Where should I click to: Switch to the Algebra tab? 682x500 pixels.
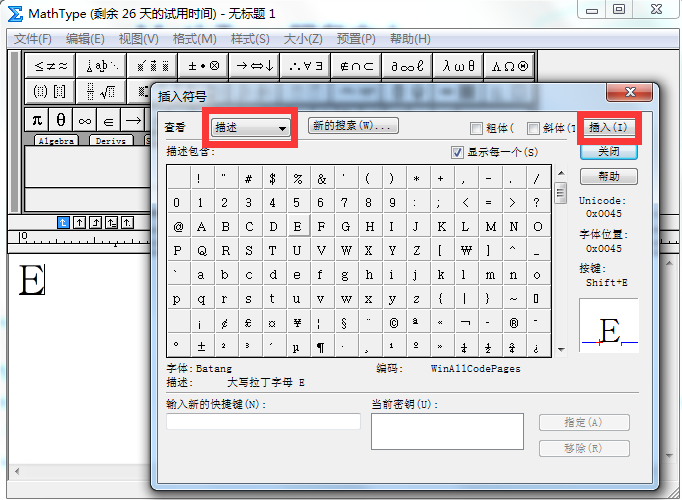(56, 140)
